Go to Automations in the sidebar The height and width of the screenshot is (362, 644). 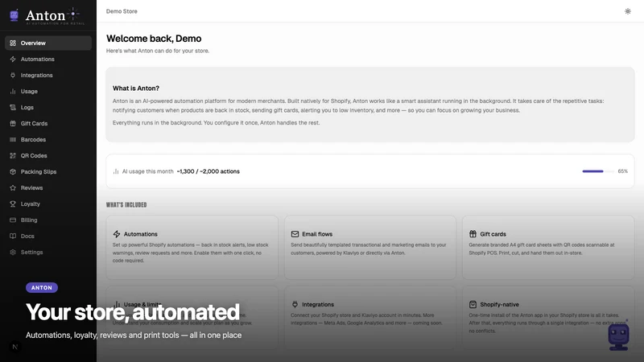pos(48,59)
